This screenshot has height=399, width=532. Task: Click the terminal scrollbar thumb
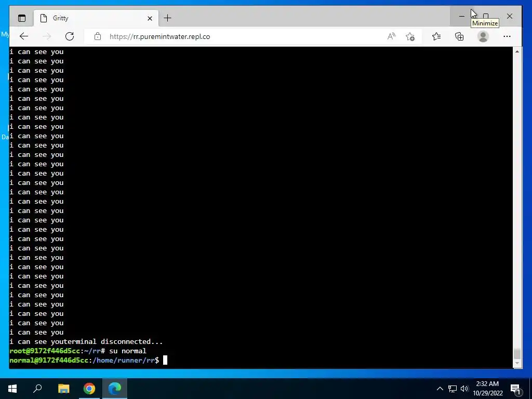517,353
